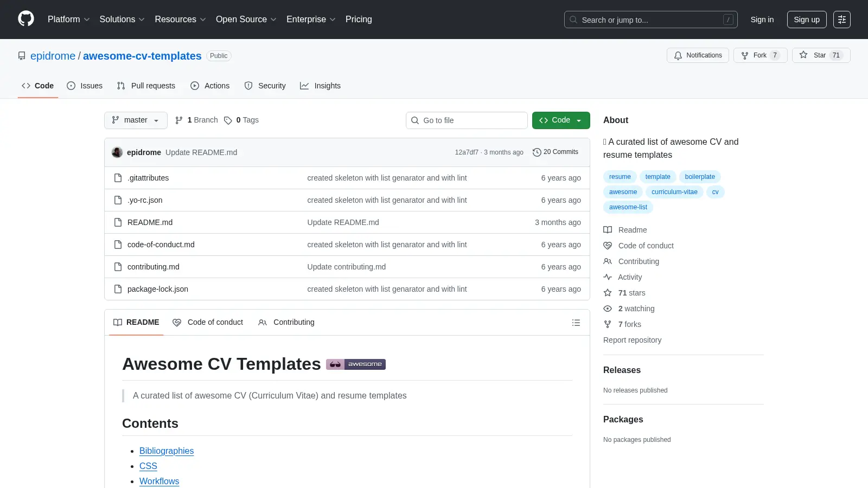This screenshot has height=488, width=868.
Task: Click the Report repository link
Action: pos(632,340)
